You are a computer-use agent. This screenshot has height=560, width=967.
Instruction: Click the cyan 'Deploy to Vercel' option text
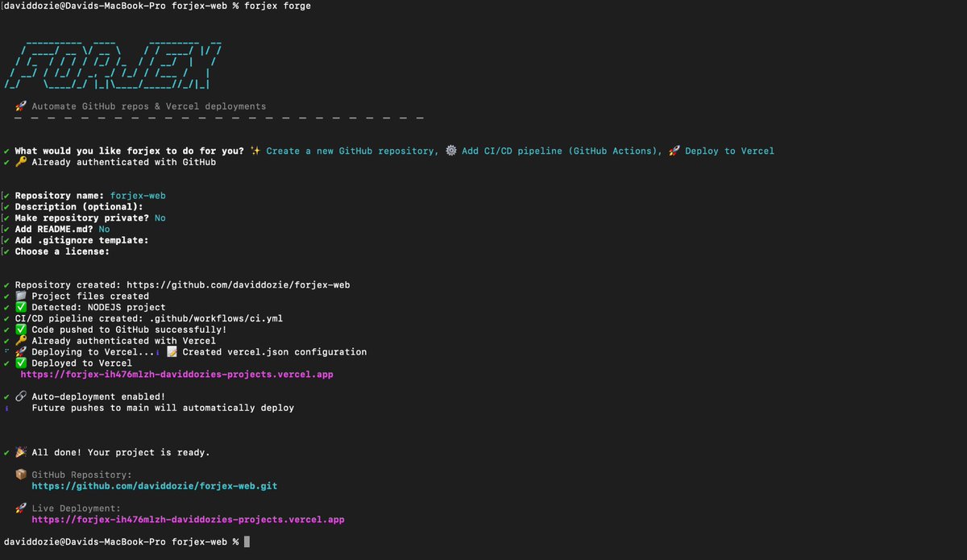pyautogui.click(x=729, y=151)
